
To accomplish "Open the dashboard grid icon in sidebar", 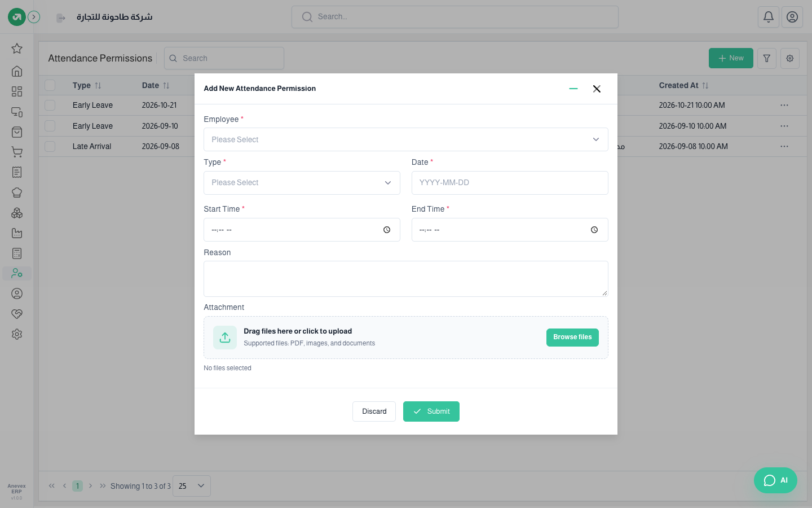I will point(17,91).
